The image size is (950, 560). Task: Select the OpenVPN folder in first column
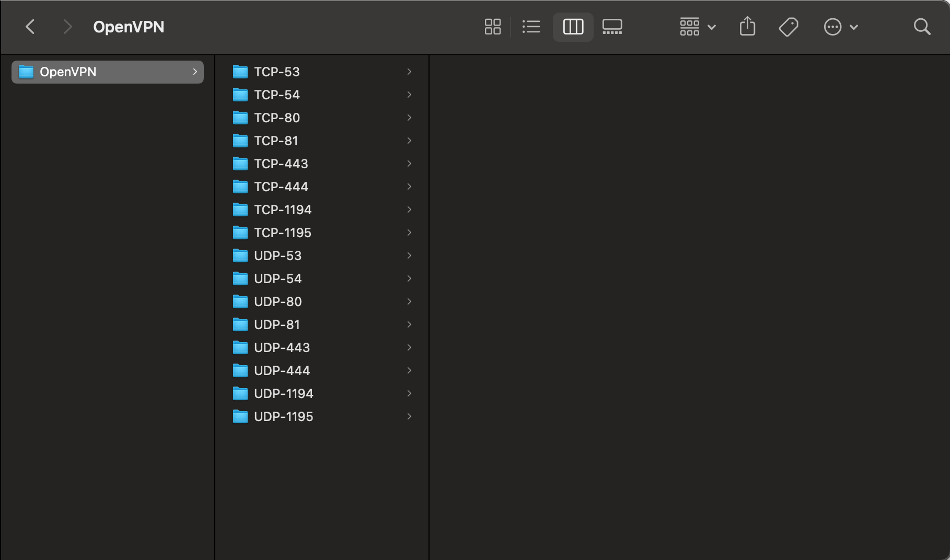[108, 72]
